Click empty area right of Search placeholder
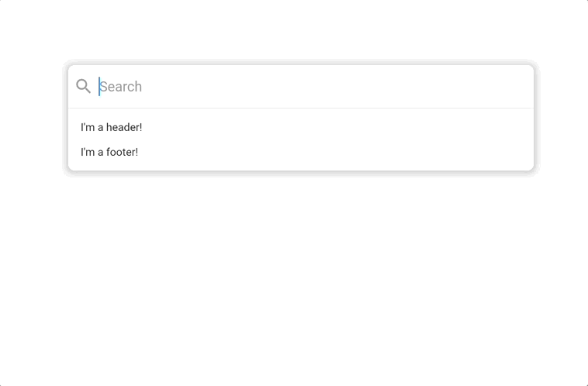The width and height of the screenshot is (588, 386). (349, 86)
